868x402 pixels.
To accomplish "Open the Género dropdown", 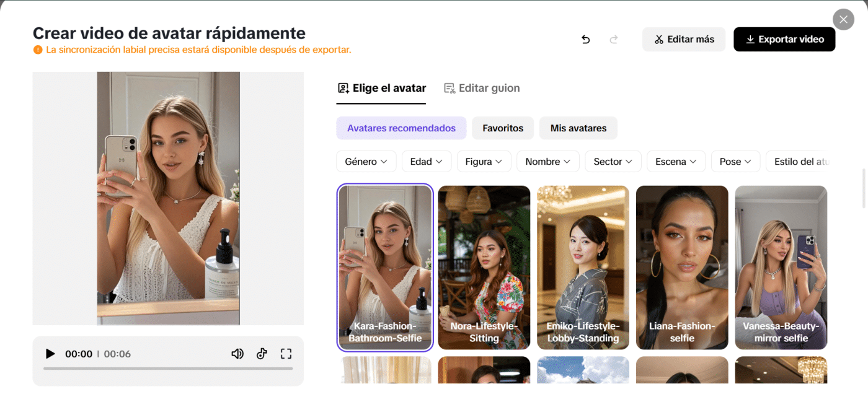I will click(366, 161).
